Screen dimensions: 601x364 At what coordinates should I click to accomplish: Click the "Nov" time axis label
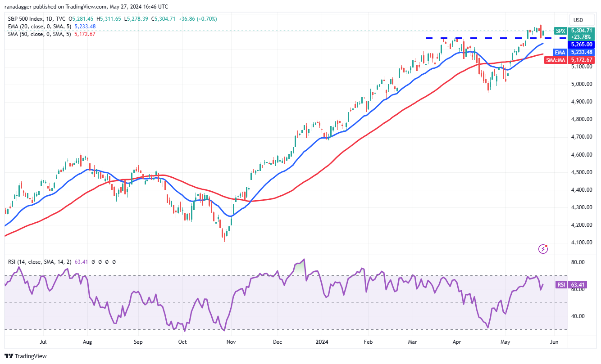tap(231, 342)
